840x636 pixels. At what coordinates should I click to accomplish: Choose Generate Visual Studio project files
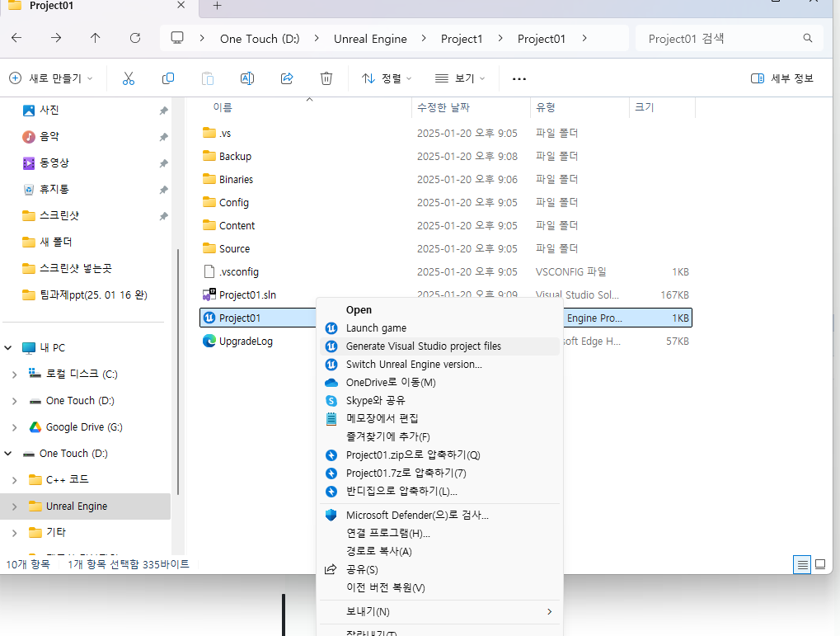click(440, 346)
